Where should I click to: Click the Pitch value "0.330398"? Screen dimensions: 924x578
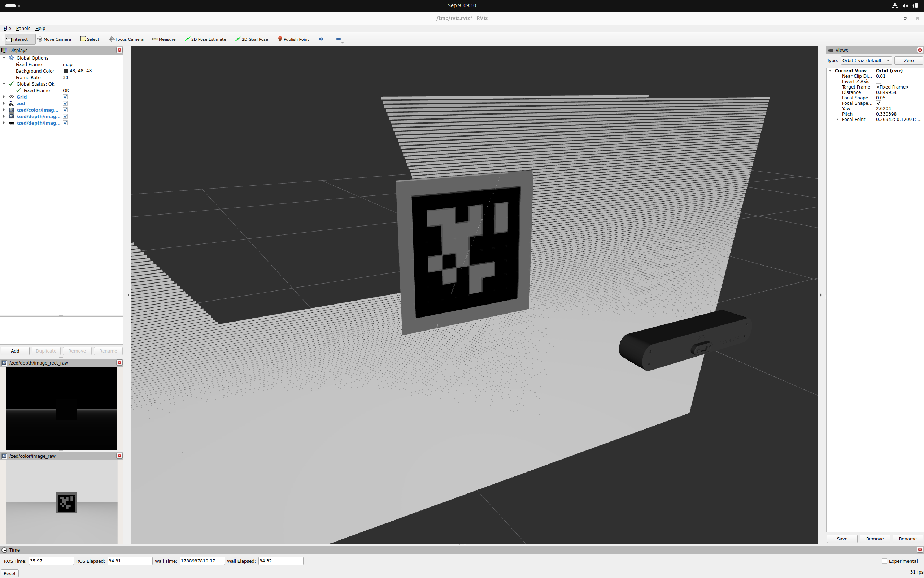[886, 114]
